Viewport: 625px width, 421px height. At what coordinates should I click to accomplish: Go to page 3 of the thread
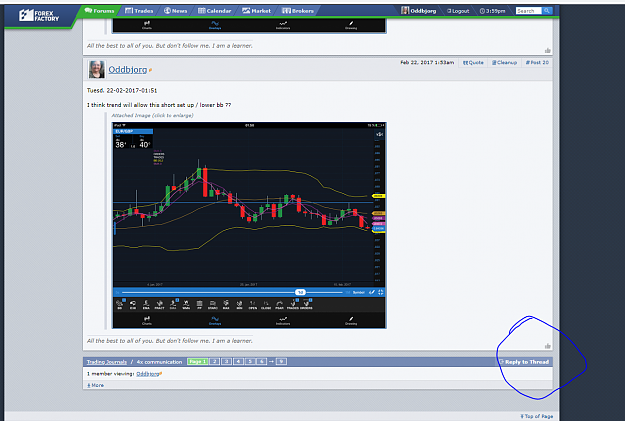click(x=226, y=362)
